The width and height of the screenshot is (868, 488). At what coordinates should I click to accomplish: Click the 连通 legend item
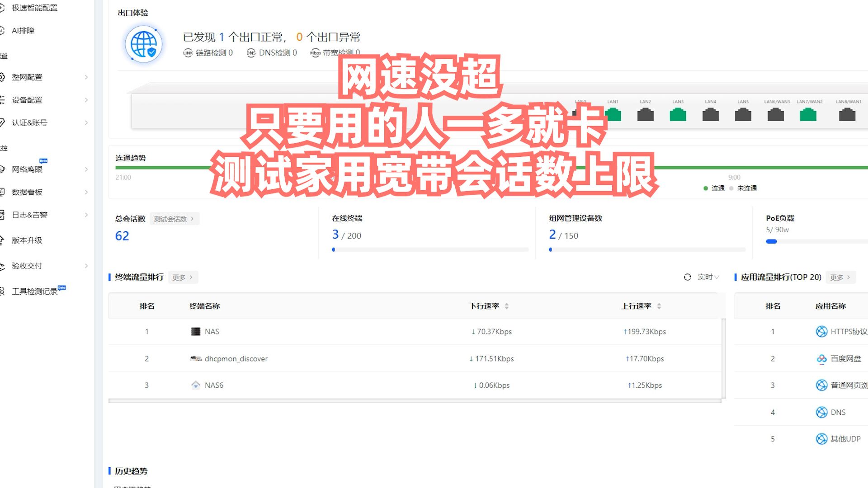[714, 188]
